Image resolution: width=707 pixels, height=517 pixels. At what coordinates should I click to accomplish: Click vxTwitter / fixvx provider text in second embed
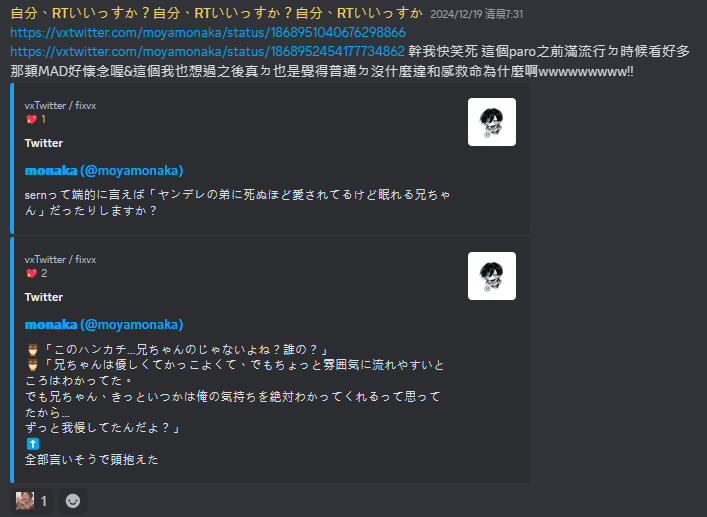60,260
